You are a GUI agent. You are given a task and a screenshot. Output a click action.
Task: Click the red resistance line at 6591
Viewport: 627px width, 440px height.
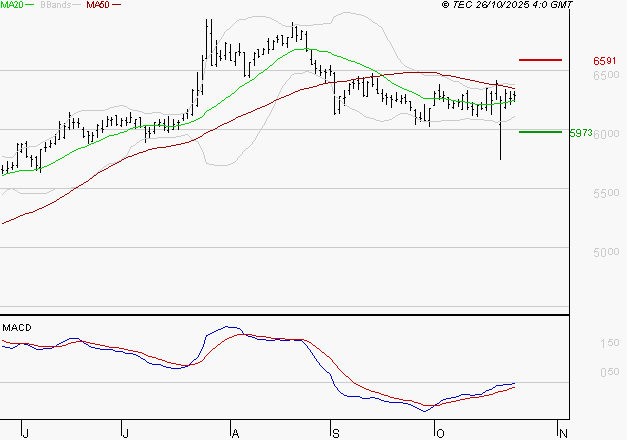pos(541,60)
